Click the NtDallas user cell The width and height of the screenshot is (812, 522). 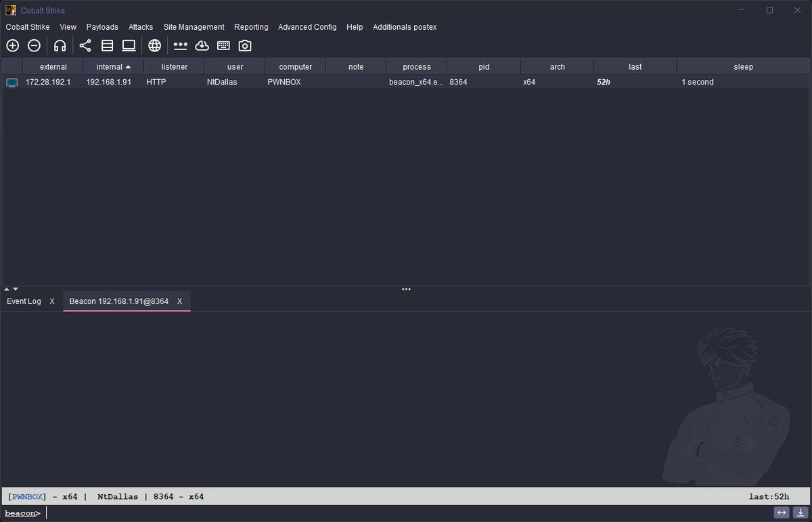click(x=235, y=82)
